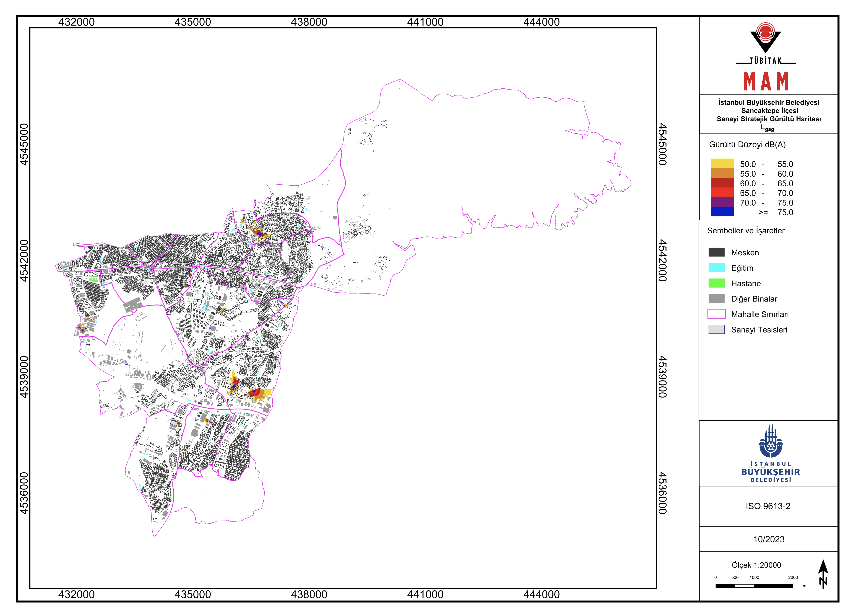853x616 pixels.
Task: Click the '435000' coordinate along the bottom edge
Action: pyautogui.click(x=193, y=595)
